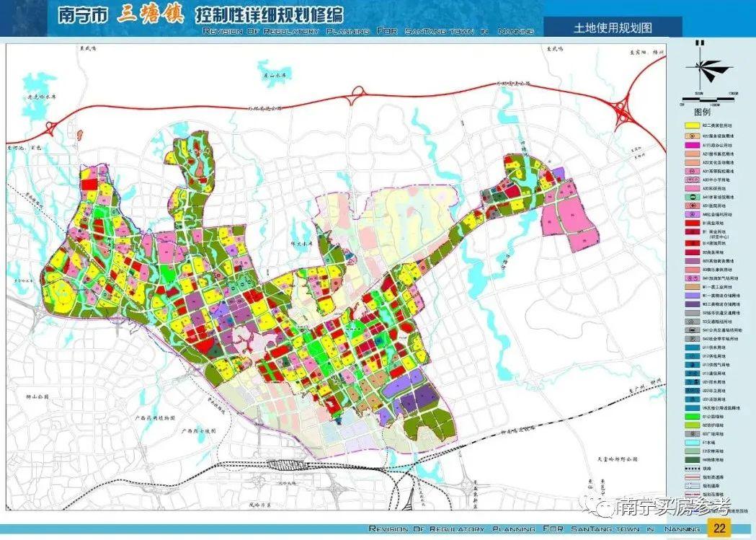Click the sports facility legend icon
The height and width of the screenshot is (540, 756).
click(x=690, y=196)
